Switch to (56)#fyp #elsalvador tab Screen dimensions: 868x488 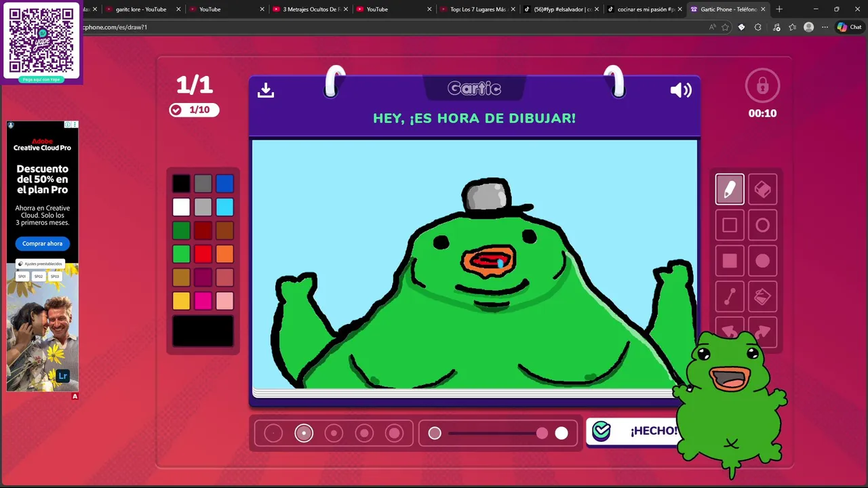point(561,9)
